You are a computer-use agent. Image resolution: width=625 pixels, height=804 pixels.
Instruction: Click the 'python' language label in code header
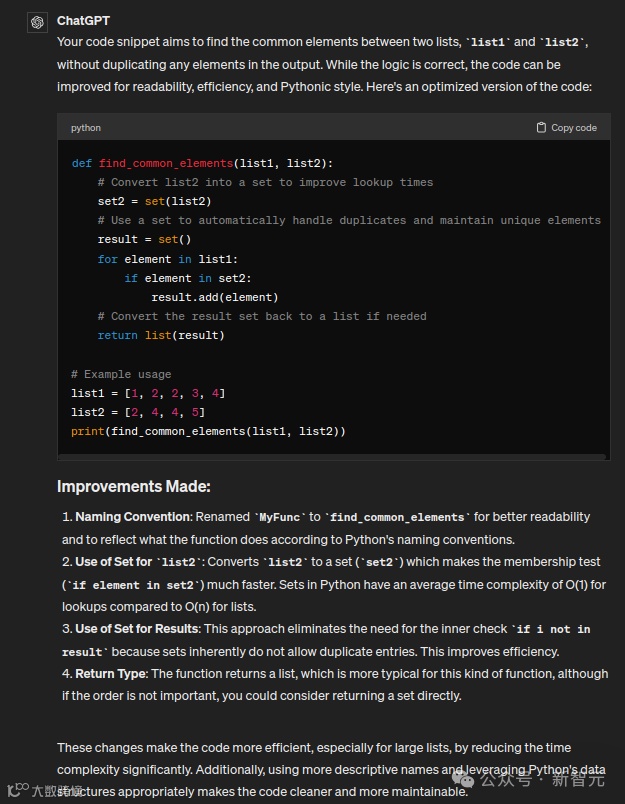[x=86, y=128]
